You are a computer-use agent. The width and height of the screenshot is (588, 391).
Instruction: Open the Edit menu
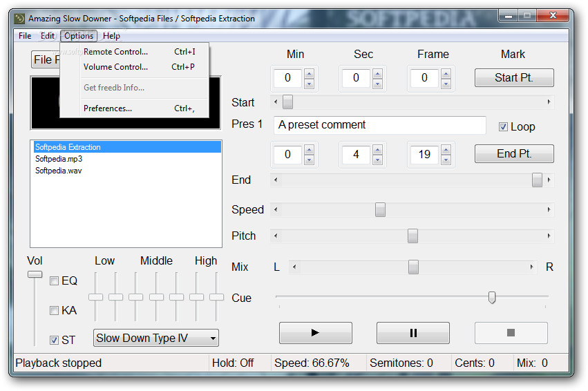tap(47, 36)
